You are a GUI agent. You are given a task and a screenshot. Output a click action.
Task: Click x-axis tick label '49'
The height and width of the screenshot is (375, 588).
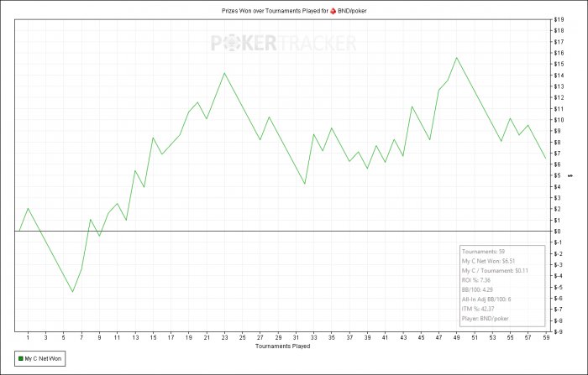pyautogui.click(x=457, y=337)
